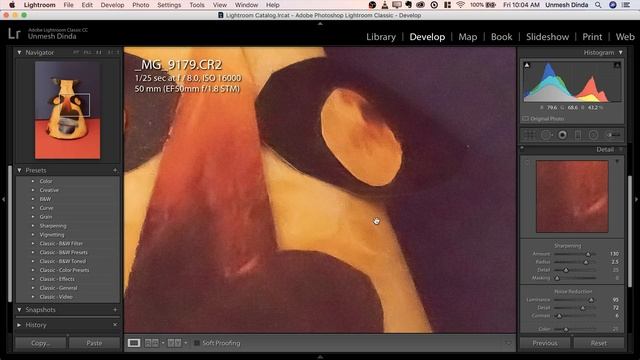Viewport: 640px width, 360px height.
Task: Open the toolbar content dropdown arrow
Action: (508, 343)
